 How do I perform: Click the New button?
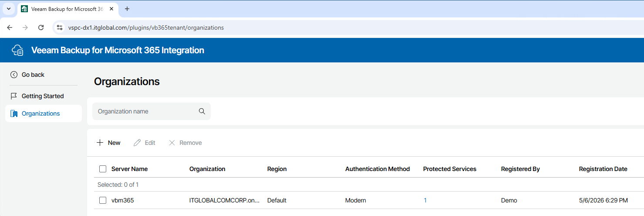[109, 143]
